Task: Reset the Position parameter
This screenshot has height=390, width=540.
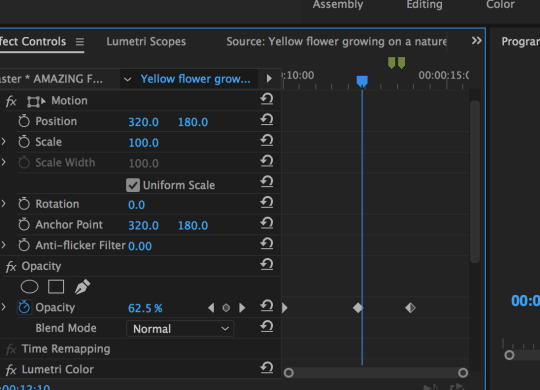Action: (x=267, y=120)
